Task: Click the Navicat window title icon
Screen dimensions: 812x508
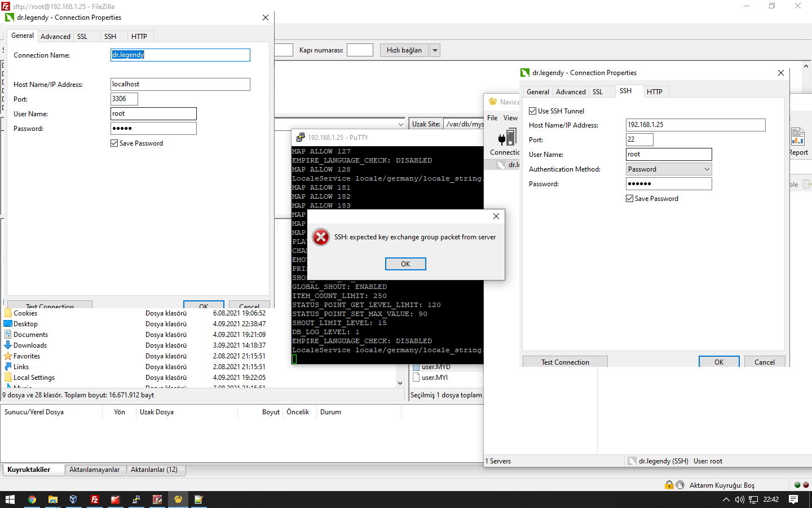Action: [x=493, y=102]
